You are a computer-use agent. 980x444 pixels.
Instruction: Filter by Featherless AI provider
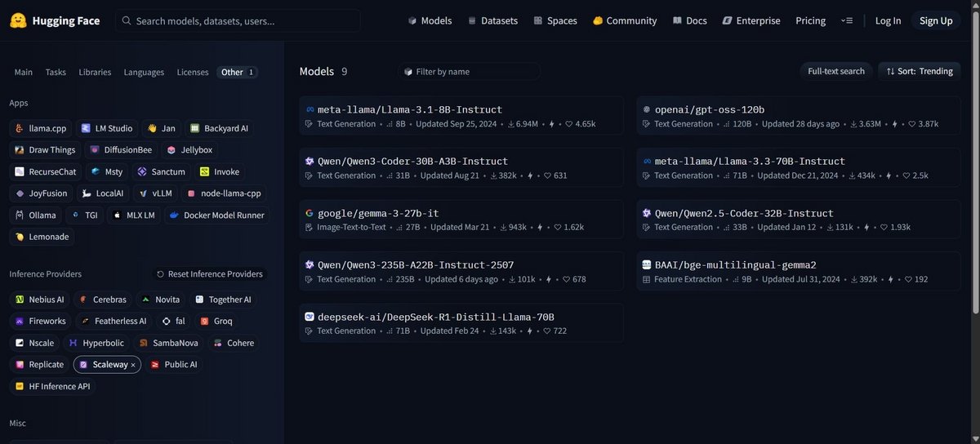tap(114, 322)
